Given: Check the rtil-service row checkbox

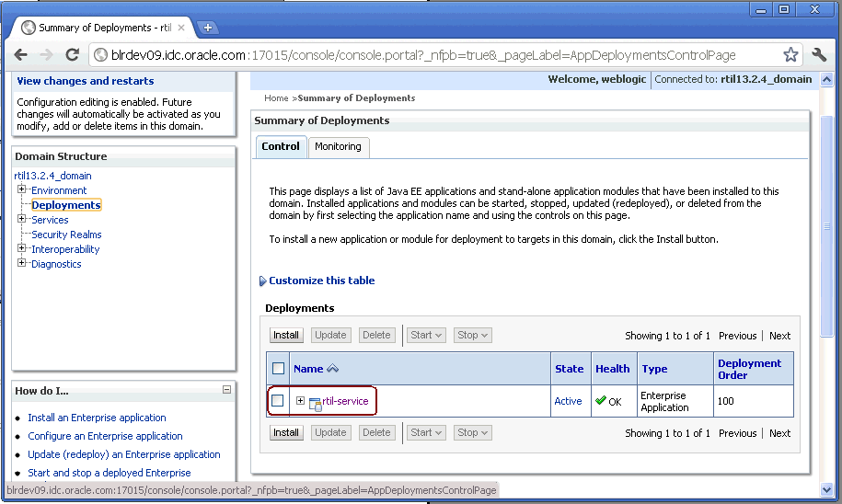Looking at the screenshot, I should tap(278, 400).
